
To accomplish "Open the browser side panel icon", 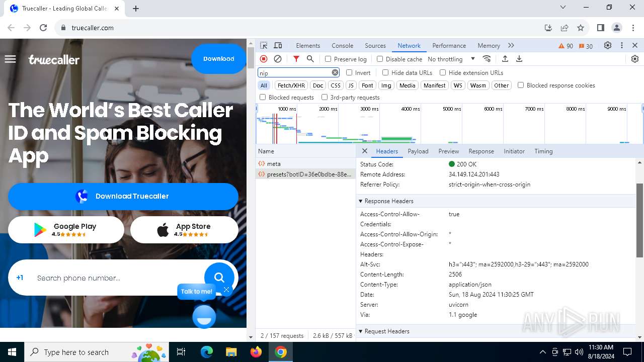I will tap(600, 28).
